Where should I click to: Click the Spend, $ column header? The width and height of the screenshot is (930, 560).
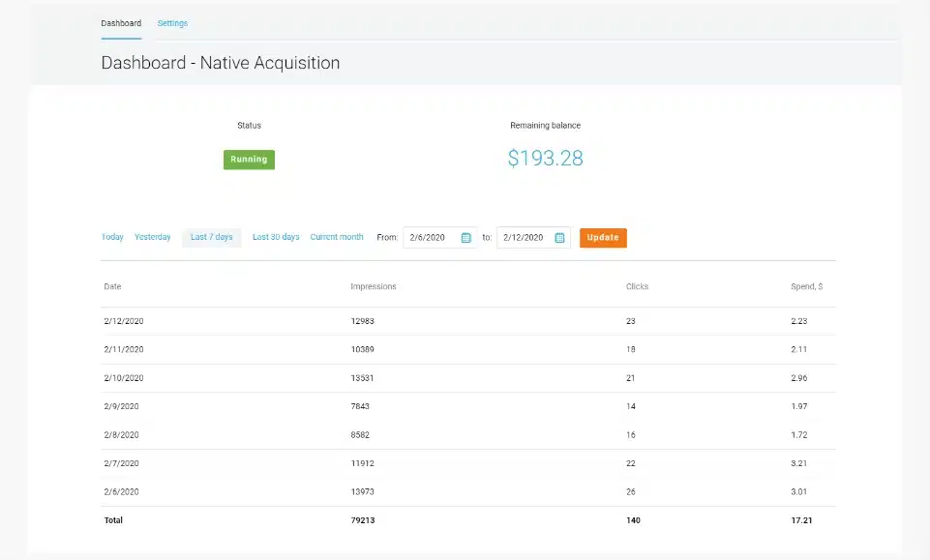pos(806,287)
